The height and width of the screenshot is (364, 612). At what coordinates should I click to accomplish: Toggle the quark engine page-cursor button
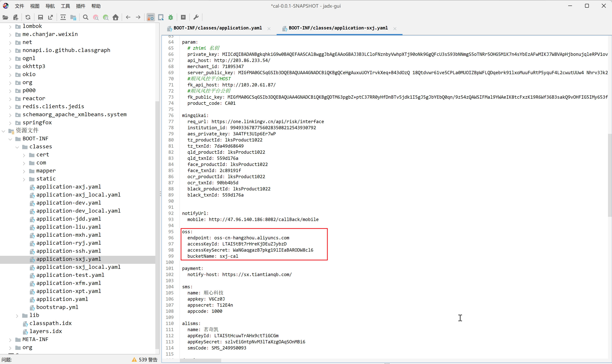(x=161, y=17)
